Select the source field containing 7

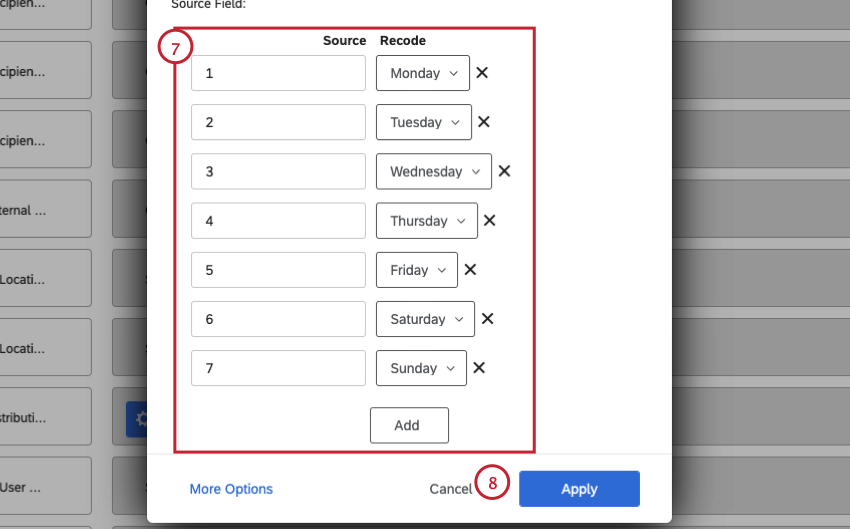click(278, 368)
